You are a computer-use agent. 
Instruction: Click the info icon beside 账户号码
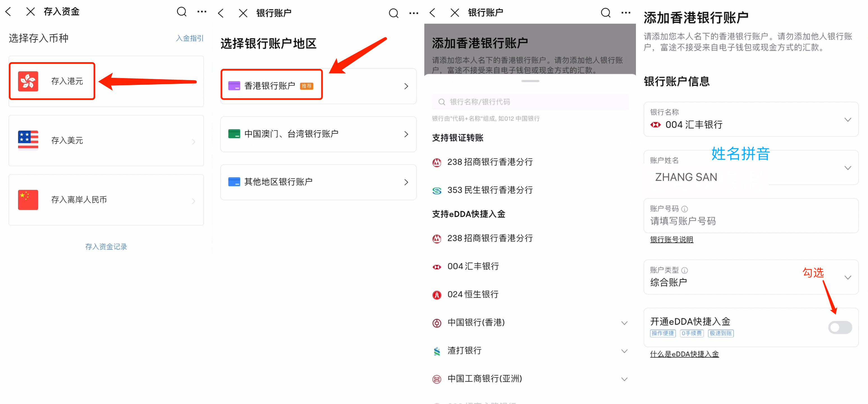684,209
